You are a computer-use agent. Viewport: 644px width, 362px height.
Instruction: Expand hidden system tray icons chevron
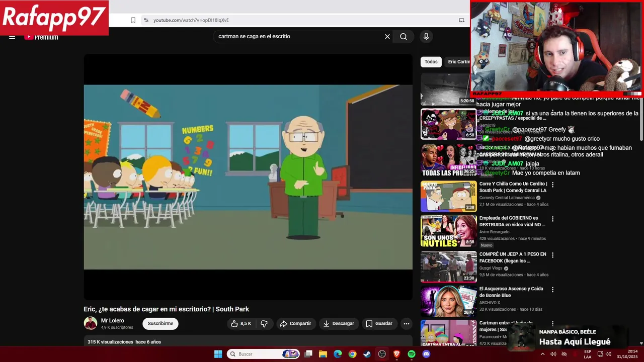click(x=542, y=354)
